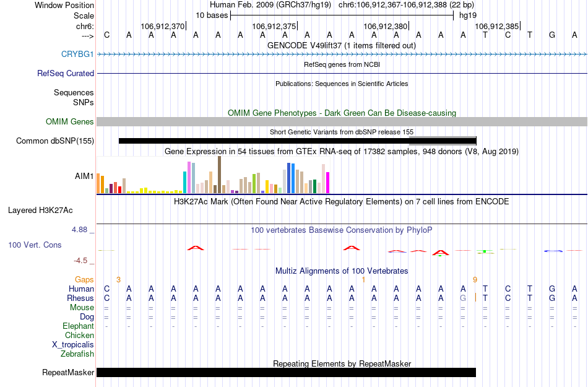Image resolution: width=588 pixels, height=387 pixels.
Task: Select the Rhesus species label
Action: click(80, 298)
